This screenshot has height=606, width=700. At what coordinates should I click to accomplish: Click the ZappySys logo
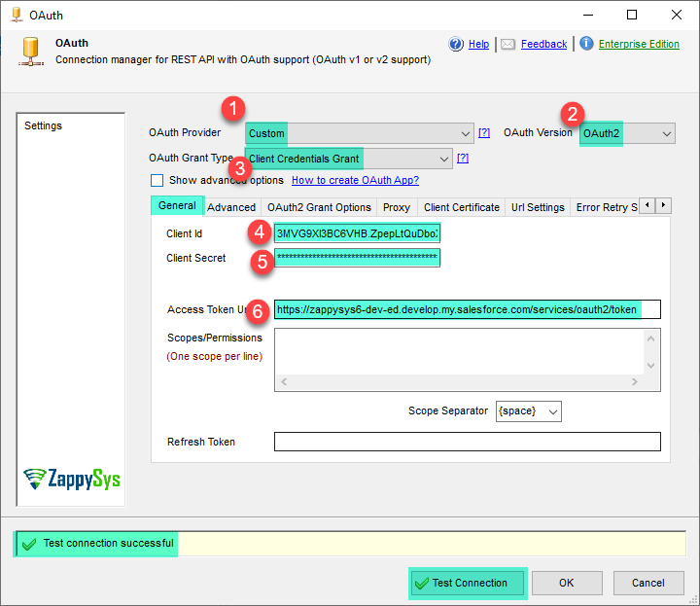coord(72,479)
